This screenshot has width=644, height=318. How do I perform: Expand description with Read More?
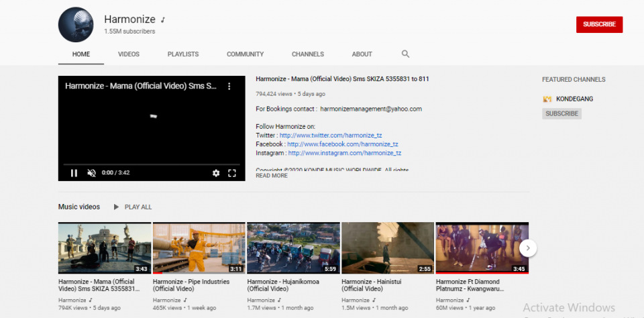coord(272,176)
